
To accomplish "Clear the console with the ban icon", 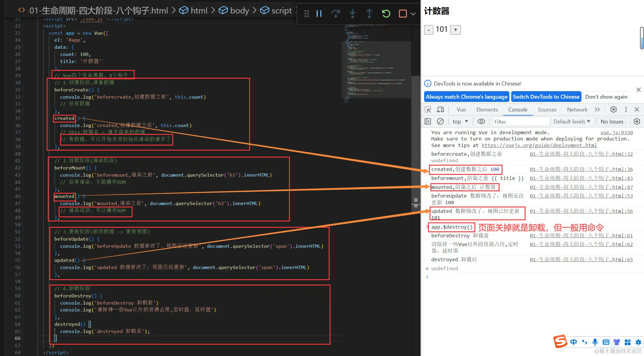I will [440, 121].
